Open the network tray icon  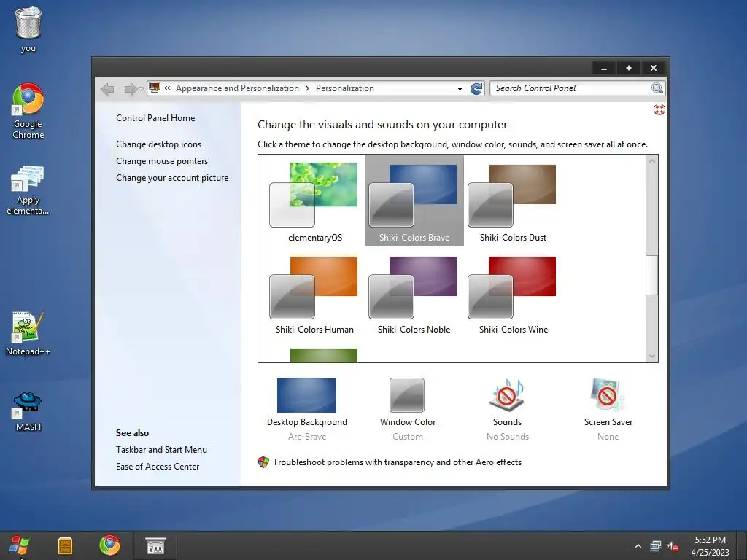point(656,546)
